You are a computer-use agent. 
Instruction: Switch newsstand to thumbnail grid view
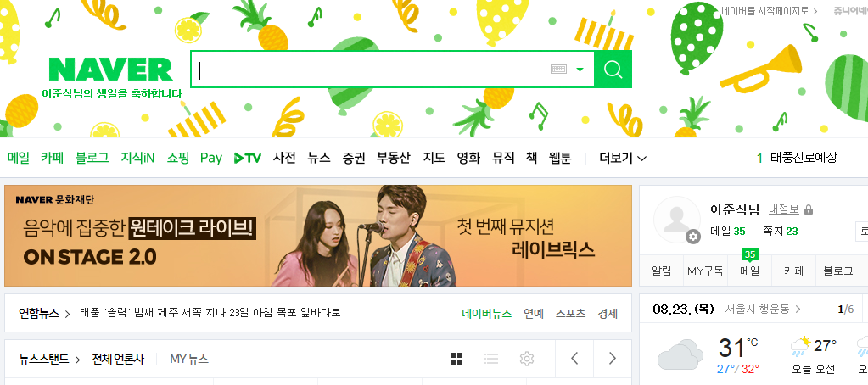click(x=456, y=359)
